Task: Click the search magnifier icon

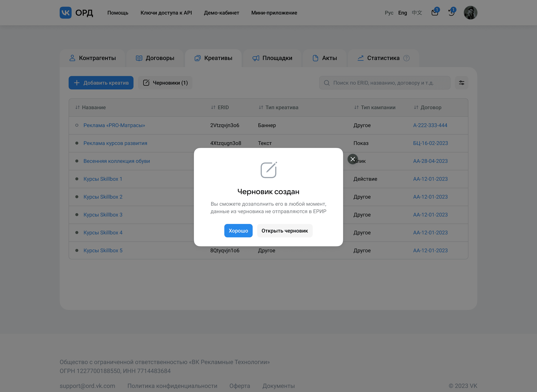Action: [327, 83]
